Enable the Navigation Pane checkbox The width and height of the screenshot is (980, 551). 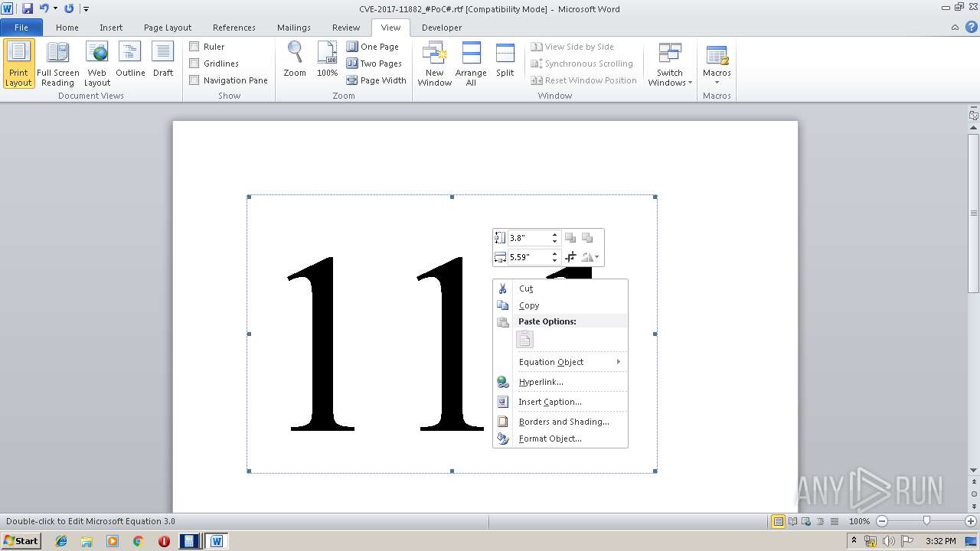194,80
